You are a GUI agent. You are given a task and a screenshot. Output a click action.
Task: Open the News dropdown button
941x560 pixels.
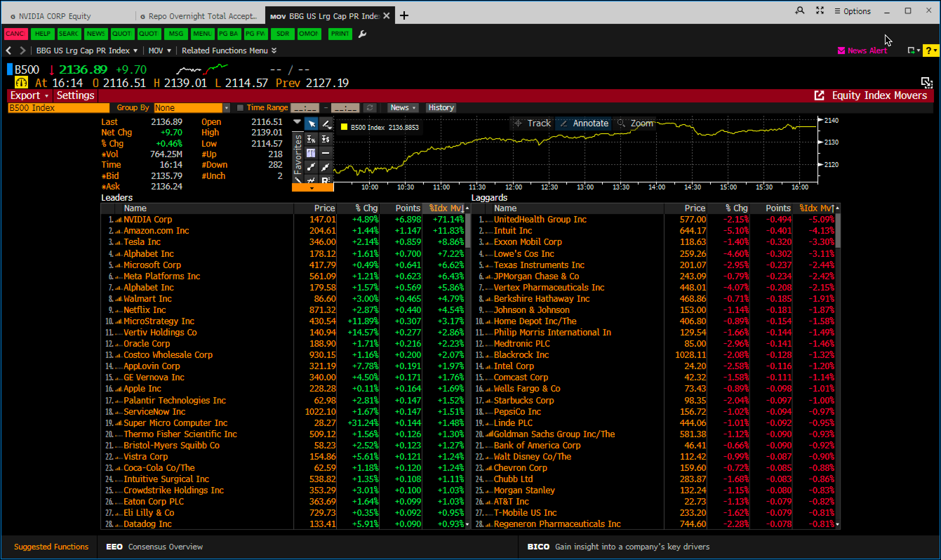402,108
